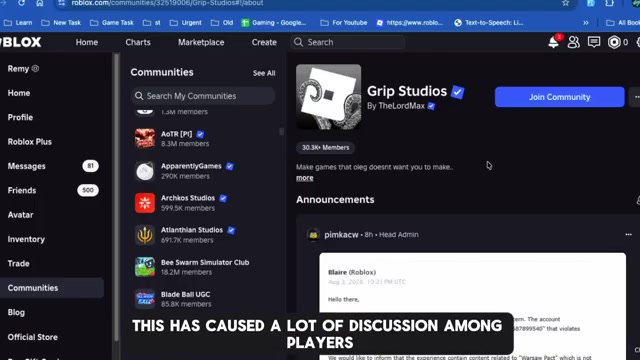Open the announcement email screenshot image

coord(473,306)
